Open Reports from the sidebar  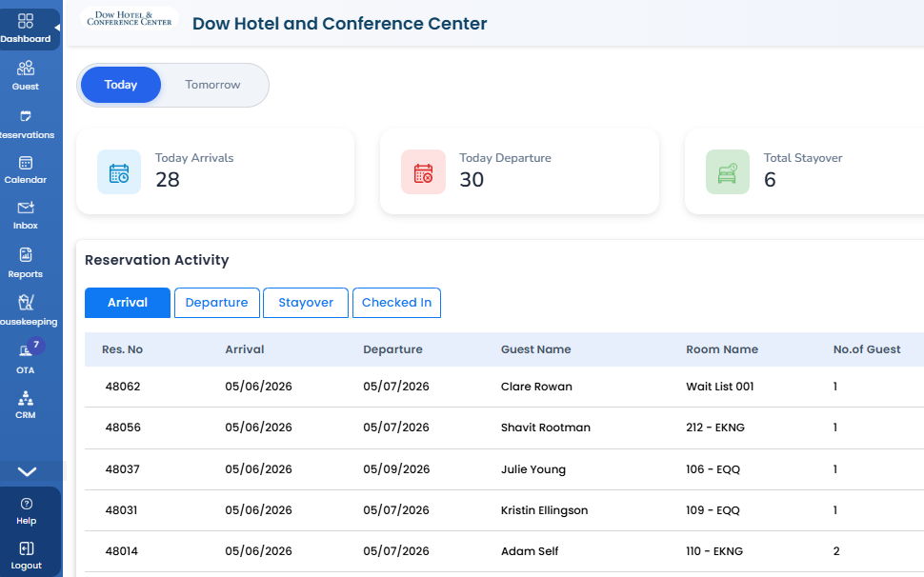26,263
